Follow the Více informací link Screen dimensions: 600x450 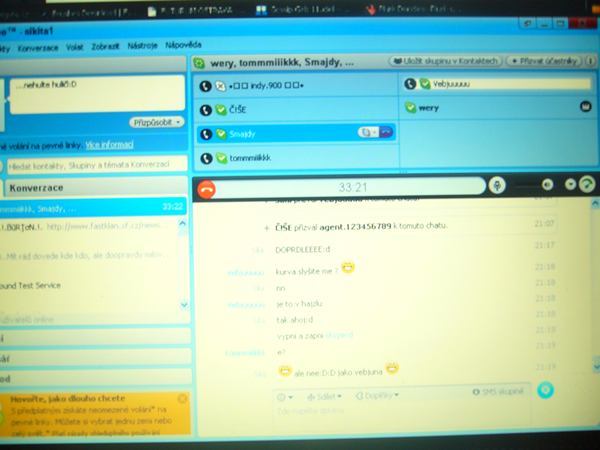pyautogui.click(x=109, y=145)
